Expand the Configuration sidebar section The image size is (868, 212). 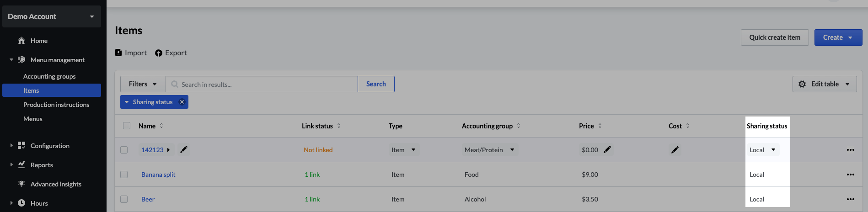pyautogui.click(x=11, y=146)
